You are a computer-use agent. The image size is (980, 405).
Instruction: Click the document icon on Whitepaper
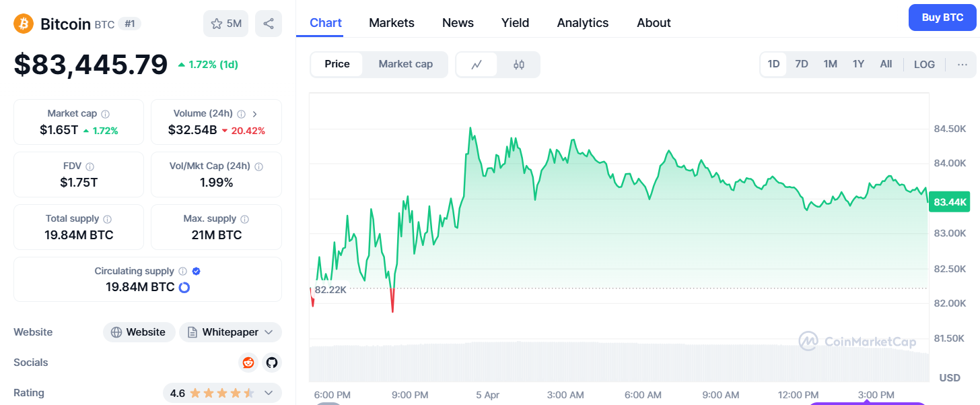193,332
